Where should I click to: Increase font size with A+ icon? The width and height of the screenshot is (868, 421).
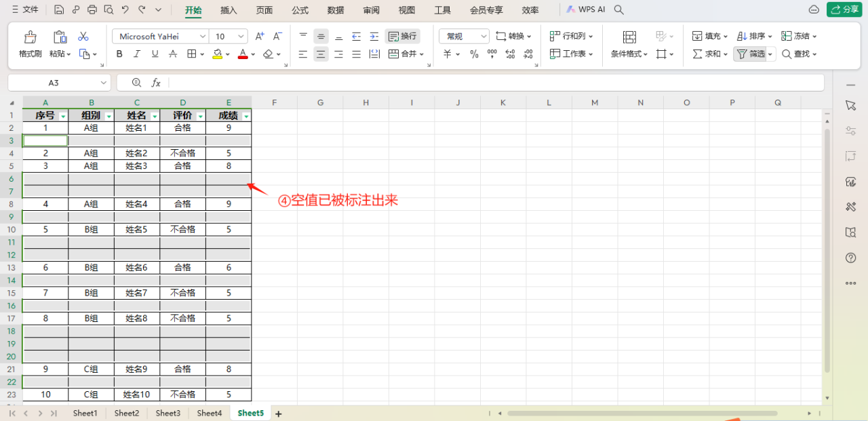tap(260, 36)
